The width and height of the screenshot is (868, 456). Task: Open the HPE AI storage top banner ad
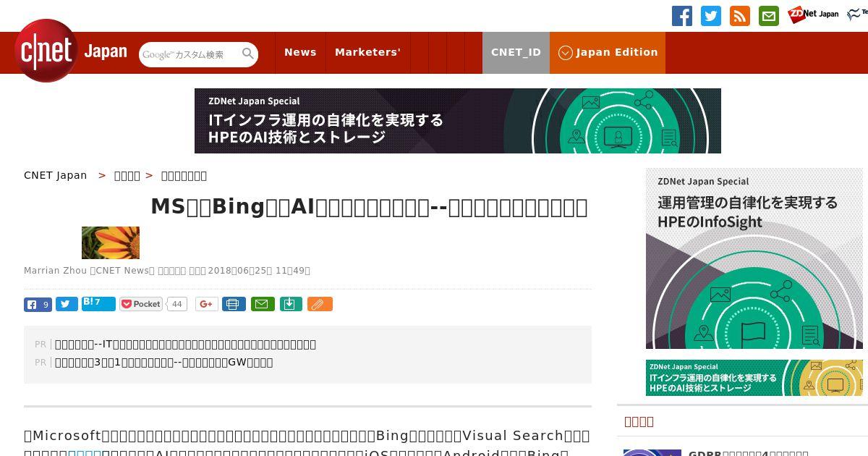pyautogui.click(x=457, y=121)
